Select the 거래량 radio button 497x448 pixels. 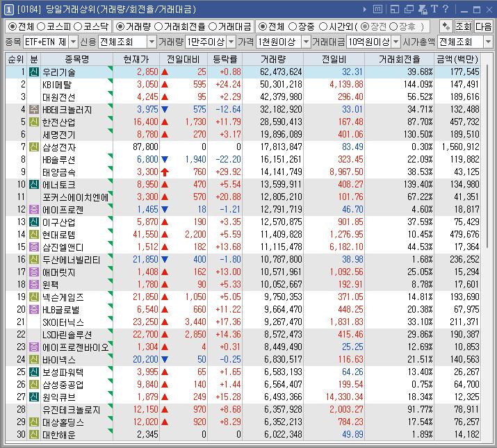pyautogui.click(x=120, y=26)
